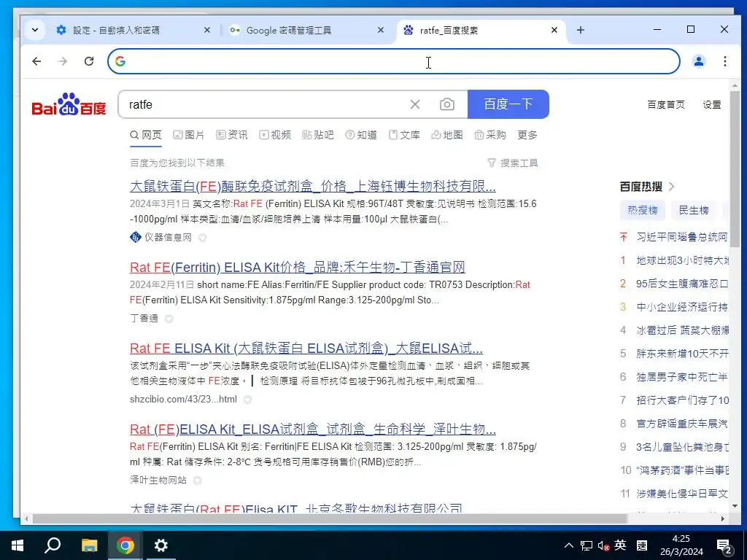Open result Rat FE(Ferritin) ELISA Kit价格 丁香通官网
This screenshot has width=747, height=560.
point(298,267)
